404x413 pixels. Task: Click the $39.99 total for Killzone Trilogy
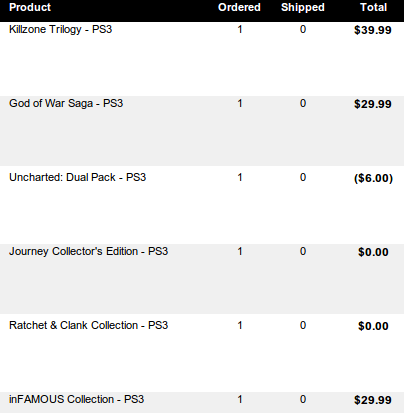point(373,30)
